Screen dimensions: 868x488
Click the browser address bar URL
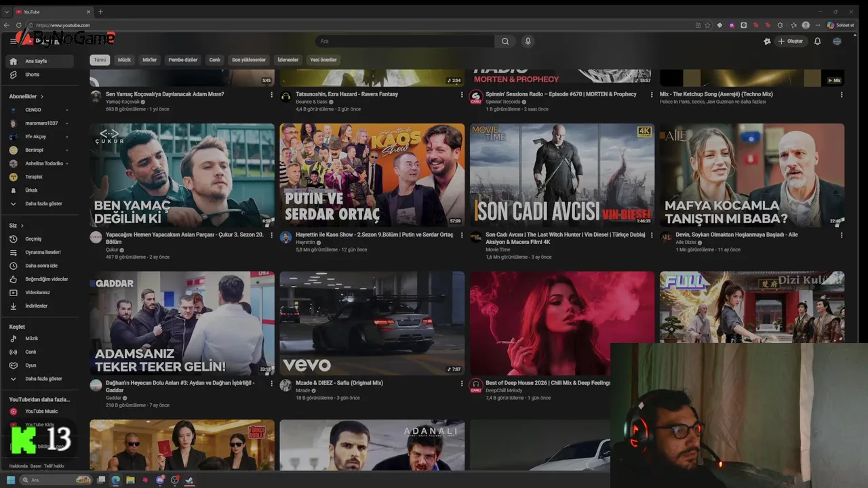63,25
